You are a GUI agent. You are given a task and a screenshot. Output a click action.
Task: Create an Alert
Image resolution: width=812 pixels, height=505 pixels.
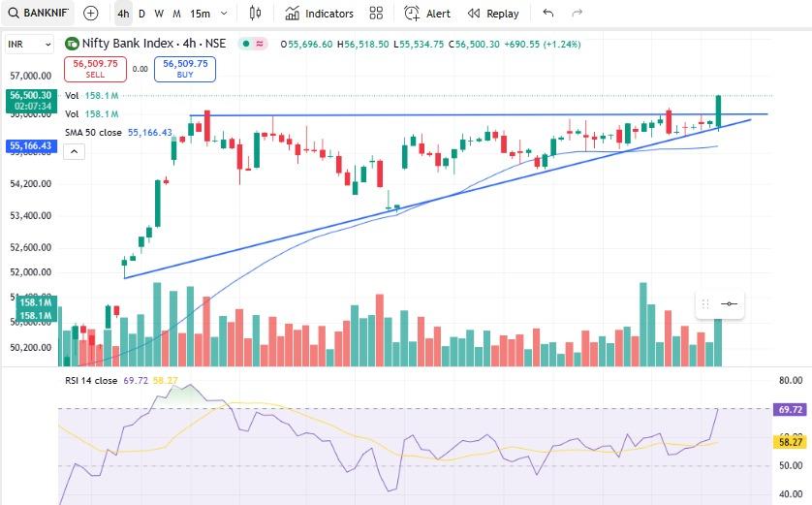[x=427, y=14]
